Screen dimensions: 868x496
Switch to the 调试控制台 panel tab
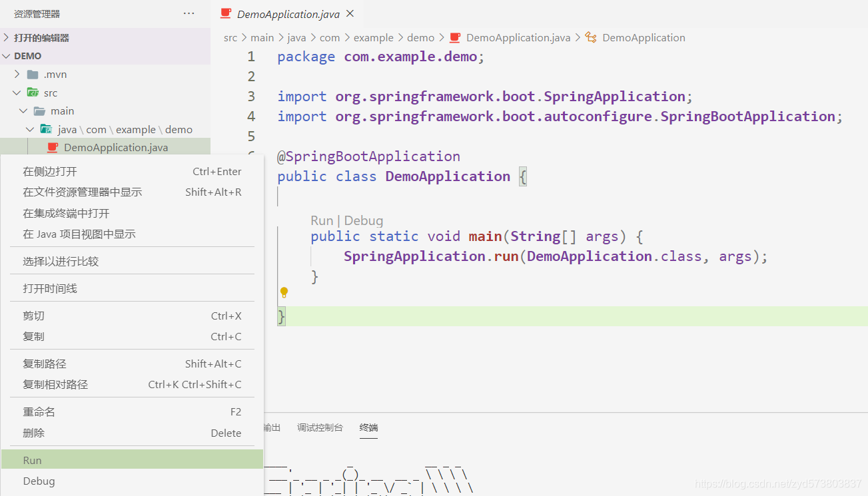320,427
